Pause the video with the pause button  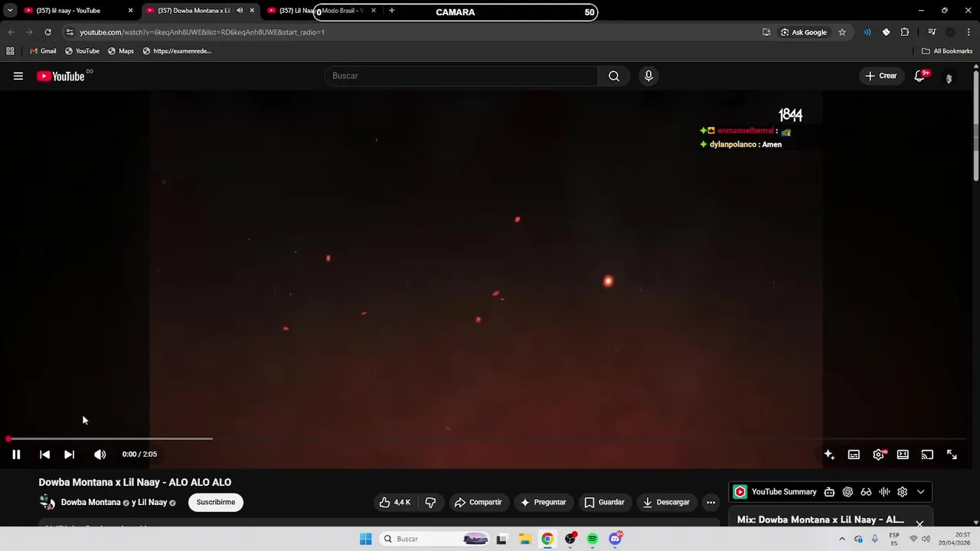[16, 455]
